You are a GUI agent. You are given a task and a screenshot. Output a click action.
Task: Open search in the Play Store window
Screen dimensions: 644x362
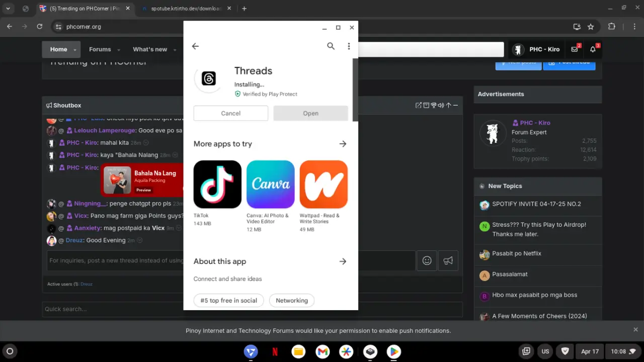[x=331, y=46]
